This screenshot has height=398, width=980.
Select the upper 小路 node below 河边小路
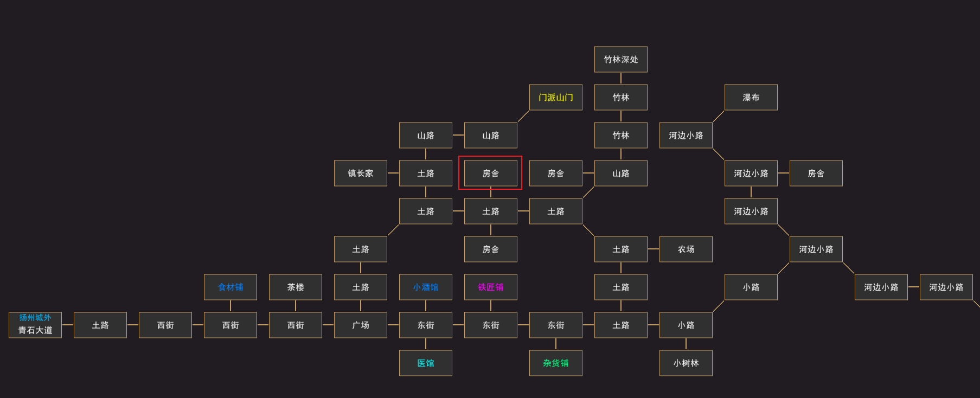[x=751, y=287]
